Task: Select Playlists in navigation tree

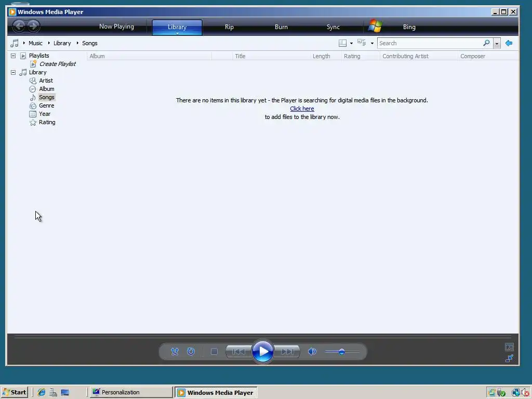Action: tap(39, 56)
